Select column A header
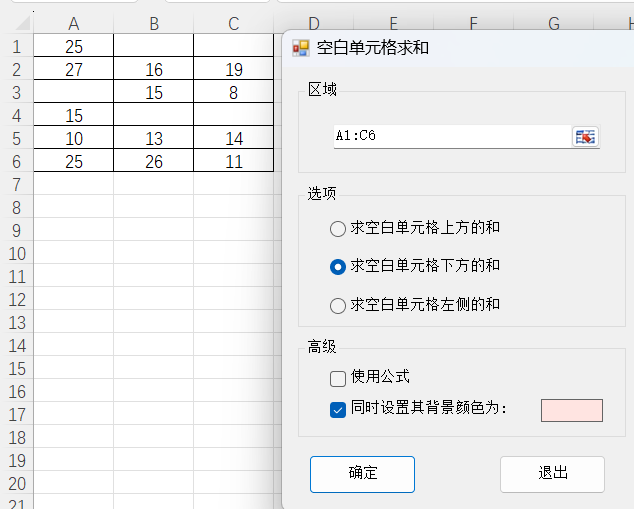This screenshot has height=509, width=634. 74,24
